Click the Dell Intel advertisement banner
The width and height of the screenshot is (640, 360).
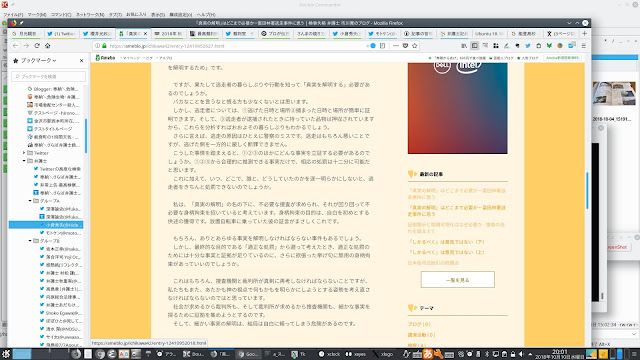tap(458, 108)
